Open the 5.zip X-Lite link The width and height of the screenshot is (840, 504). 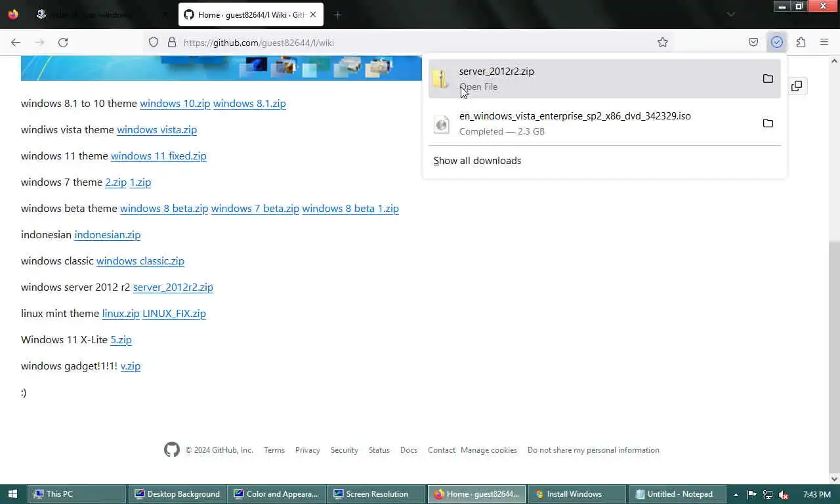tap(121, 339)
